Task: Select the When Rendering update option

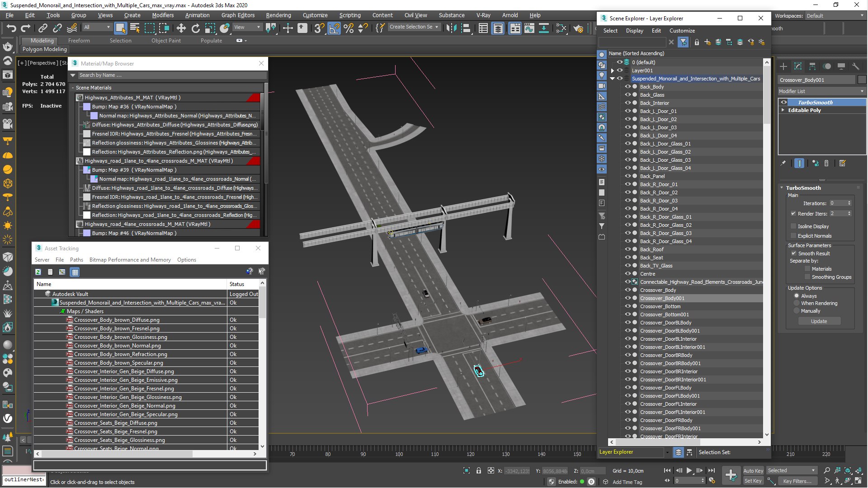Action: [x=797, y=303]
